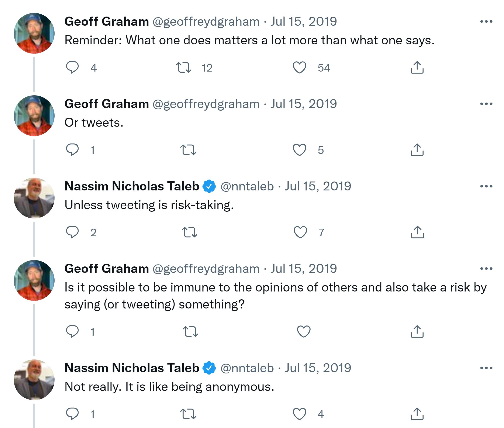Open @nntaleb handle on 'Unless tweeting' tweet

point(247,186)
